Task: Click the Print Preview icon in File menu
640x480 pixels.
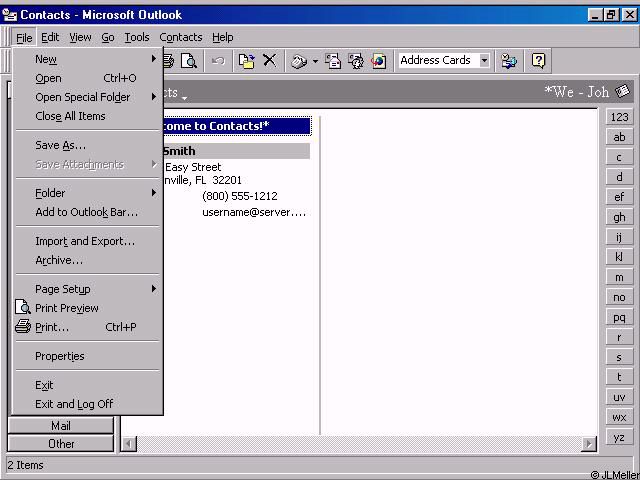Action: coord(22,307)
